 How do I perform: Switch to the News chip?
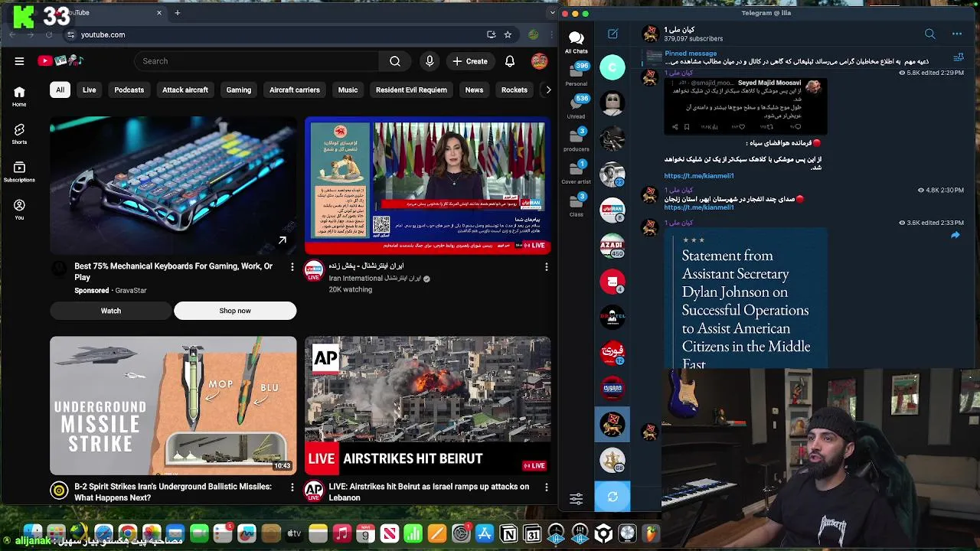click(x=474, y=90)
